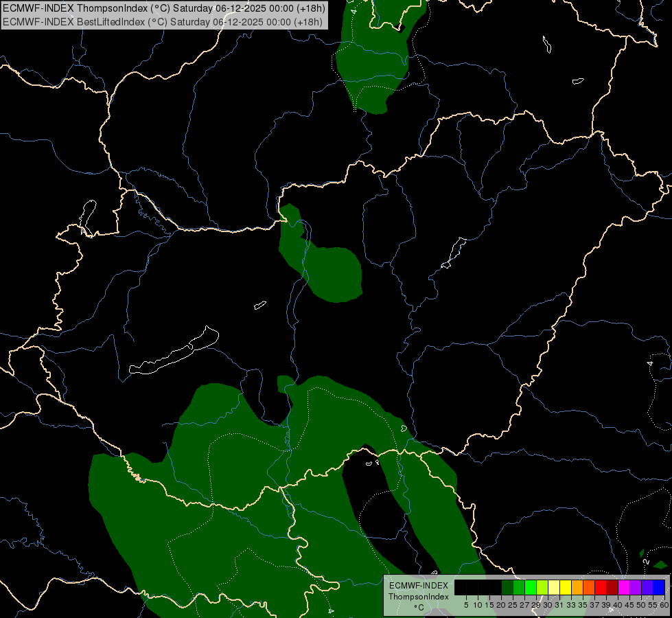This screenshot has height=618, width=672.
Task: Click the purple 45–50 legend swatch
Action: click(636, 587)
